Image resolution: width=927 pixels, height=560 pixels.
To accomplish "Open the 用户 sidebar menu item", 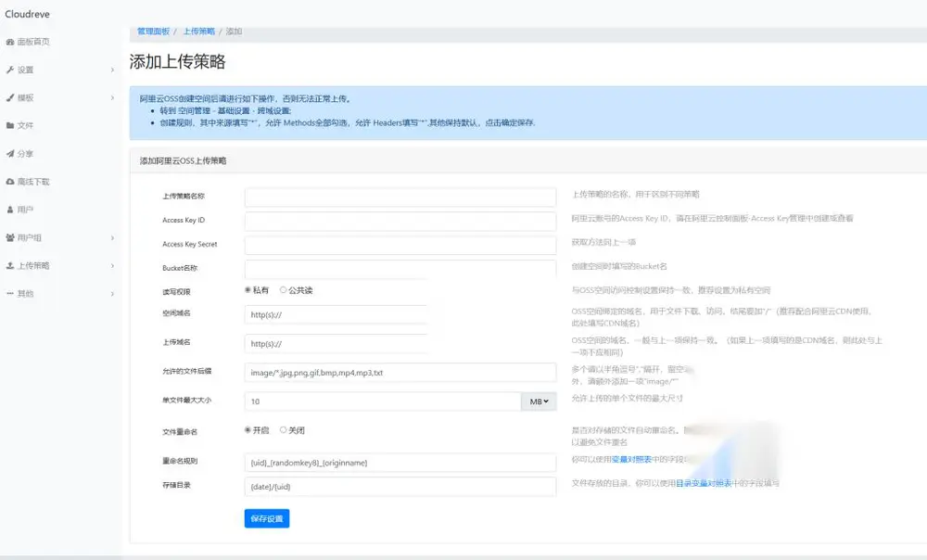I will pyautogui.click(x=25, y=210).
